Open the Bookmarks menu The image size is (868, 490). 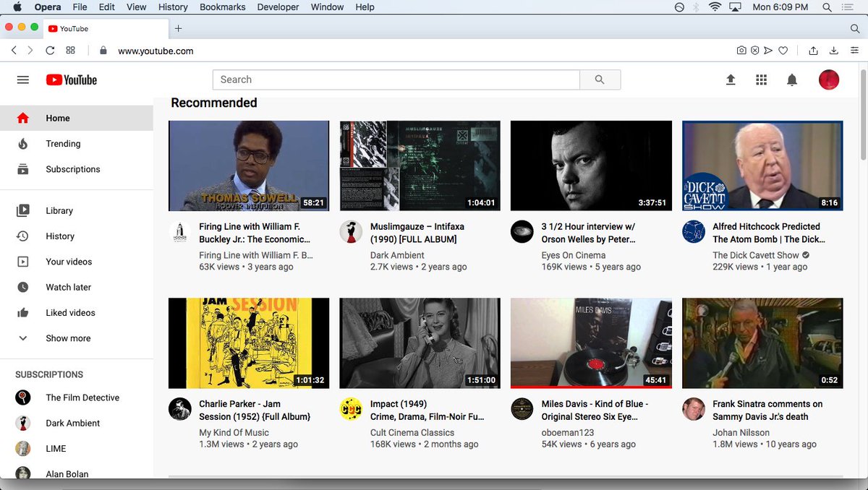[224, 7]
